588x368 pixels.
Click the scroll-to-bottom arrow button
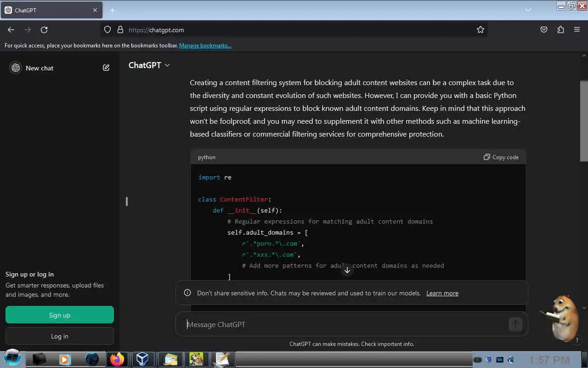pyautogui.click(x=347, y=270)
